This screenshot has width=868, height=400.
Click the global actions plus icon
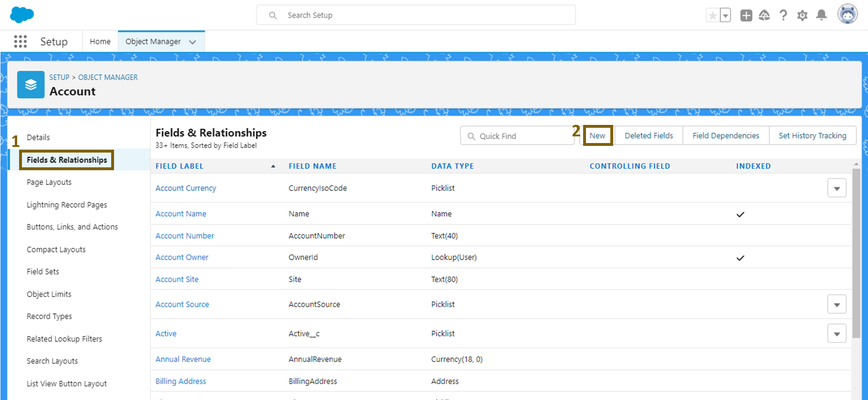746,15
